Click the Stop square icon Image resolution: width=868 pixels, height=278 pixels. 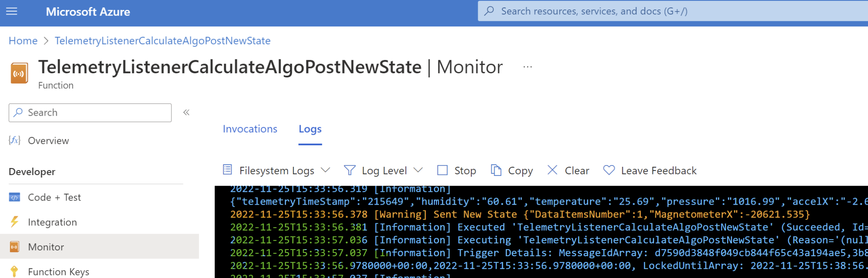pyautogui.click(x=442, y=170)
